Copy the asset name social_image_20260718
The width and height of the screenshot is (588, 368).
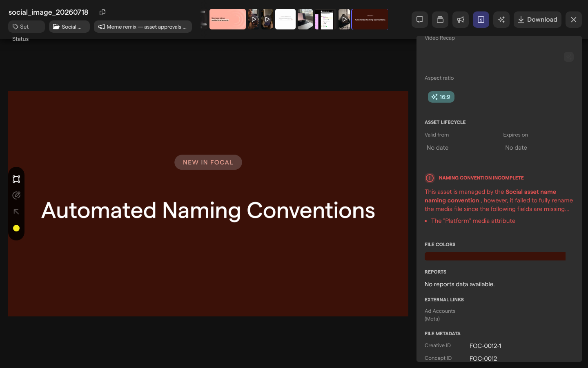tap(102, 12)
